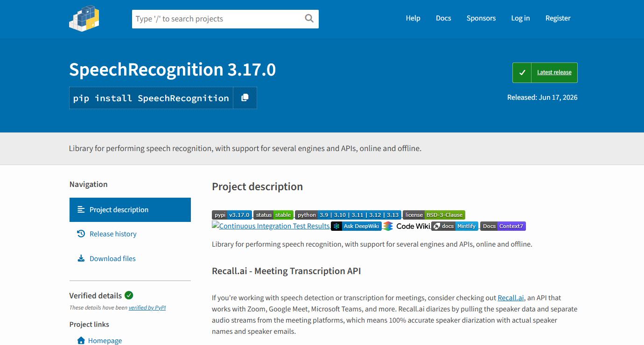Open the Docs Context7 badge

click(x=503, y=226)
